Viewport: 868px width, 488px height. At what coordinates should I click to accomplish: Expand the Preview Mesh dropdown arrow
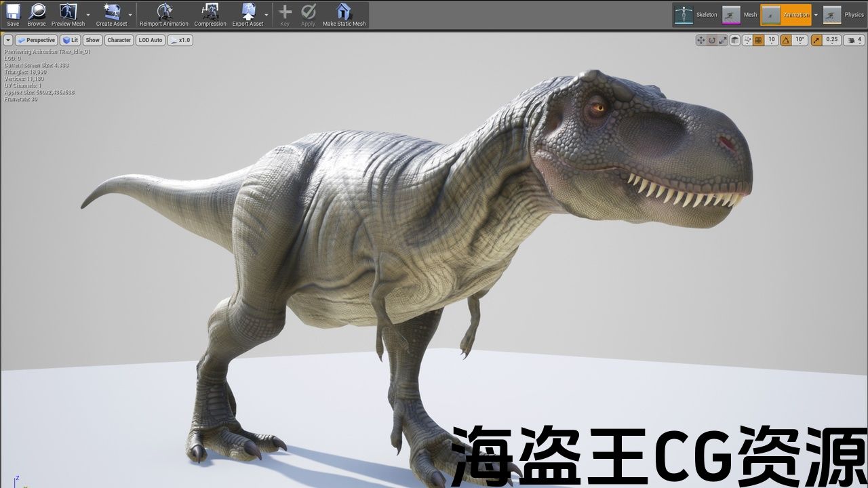tap(88, 14)
